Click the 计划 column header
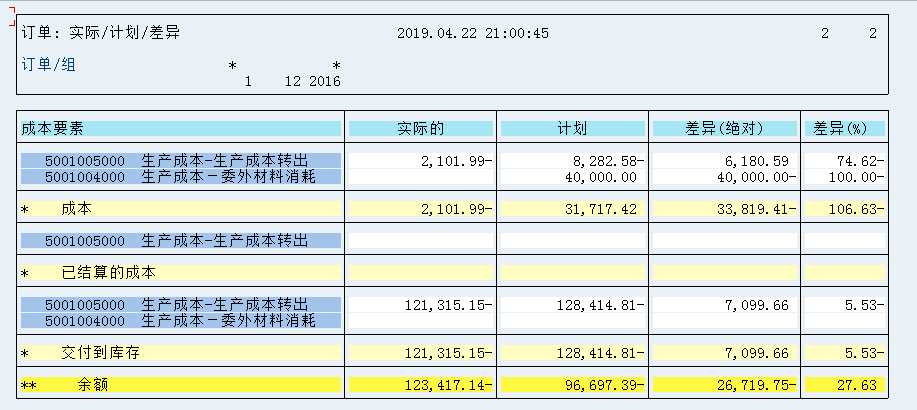Viewport: 917px width, 410px height. (573, 129)
